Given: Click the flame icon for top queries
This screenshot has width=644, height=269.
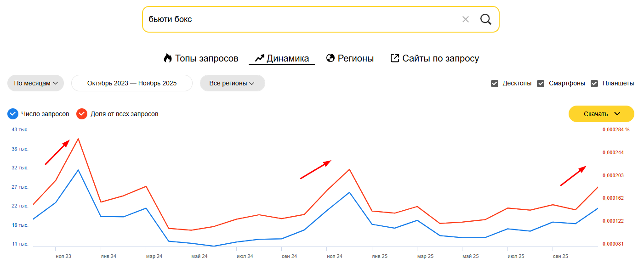Looking at the screenshot, I should point(168,58).
